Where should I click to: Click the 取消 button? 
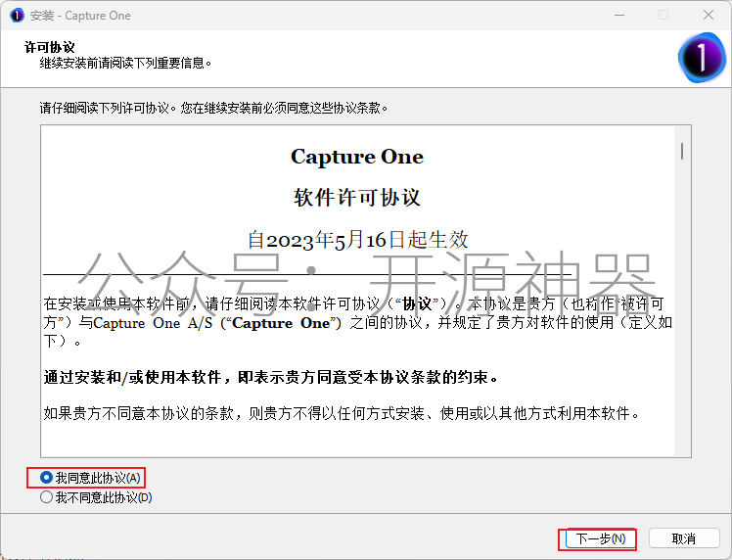(684, 538)
